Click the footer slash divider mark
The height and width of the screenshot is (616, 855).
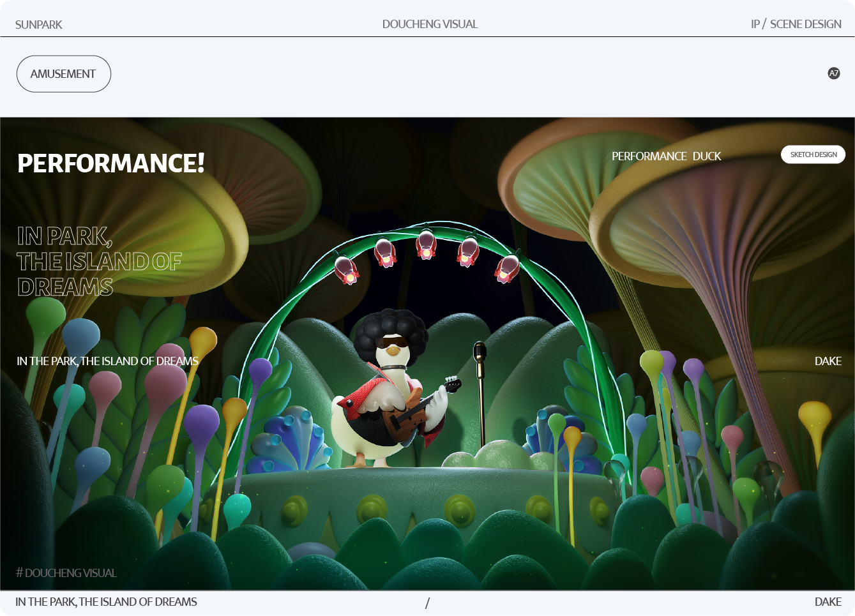tap(427, 603)
